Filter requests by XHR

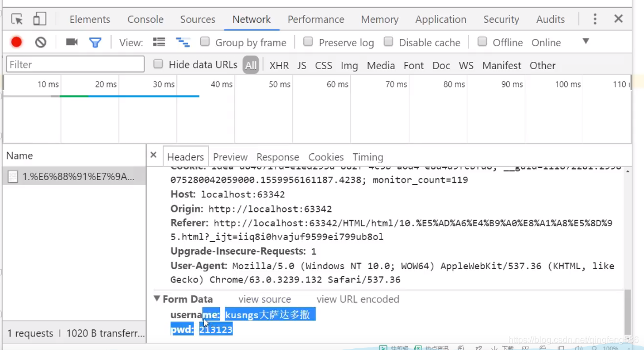point(279,65)
